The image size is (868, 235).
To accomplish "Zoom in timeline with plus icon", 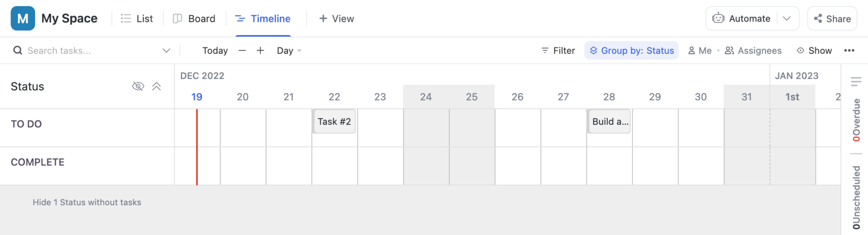I will pos(260,50).
